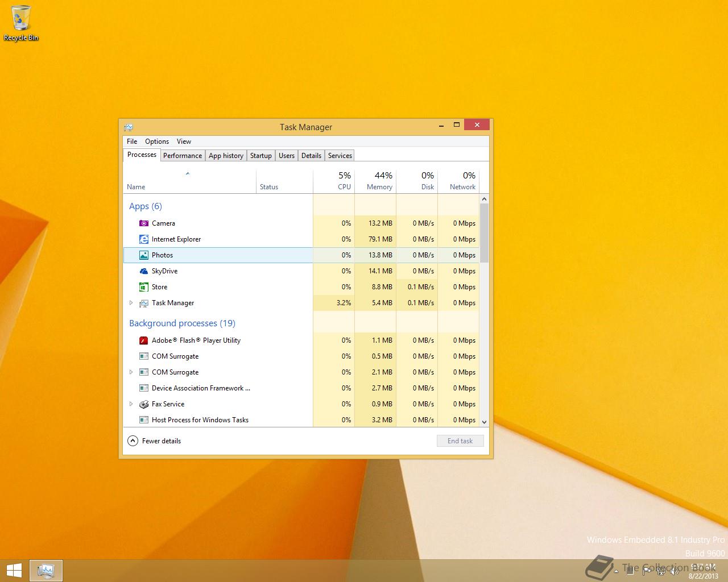
Task: Open the View menu
Action: (x=184, y=142)
